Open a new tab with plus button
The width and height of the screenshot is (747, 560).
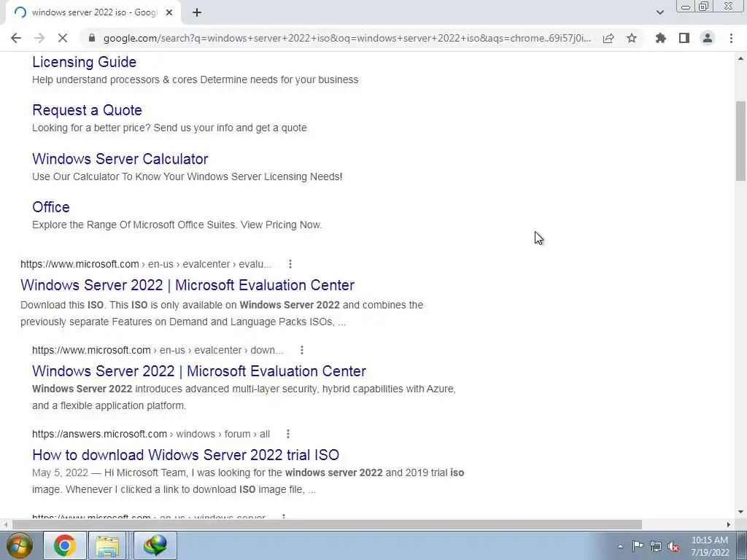(x=197, y=13)
